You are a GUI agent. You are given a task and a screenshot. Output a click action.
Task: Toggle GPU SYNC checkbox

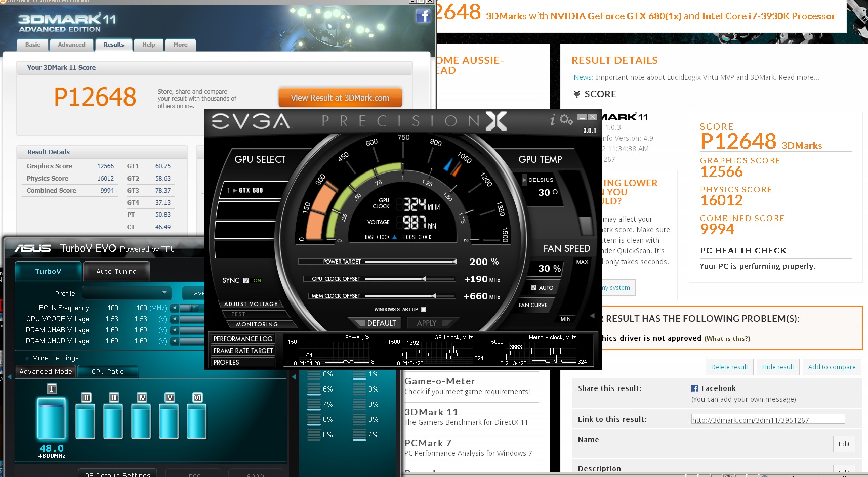tap(246, 280)
